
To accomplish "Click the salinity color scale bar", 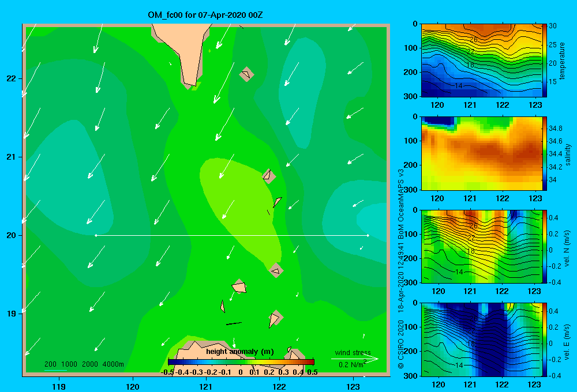I will 545,153.
